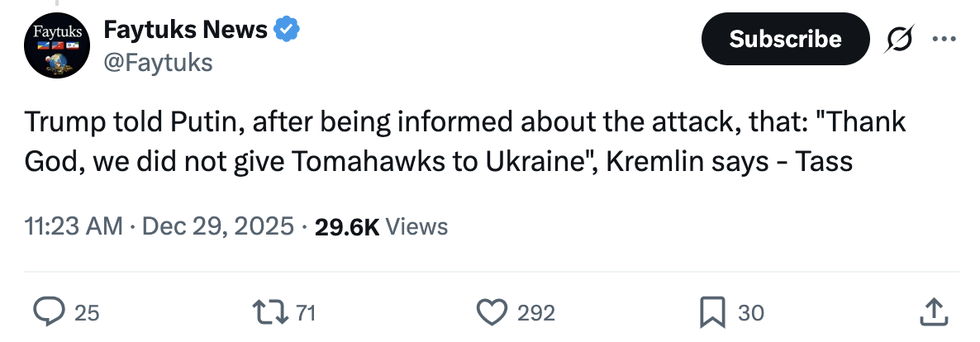Screen dimensions: 980x342
Task: Click the reply speech bubble icon
Action: tap(49, 311)
